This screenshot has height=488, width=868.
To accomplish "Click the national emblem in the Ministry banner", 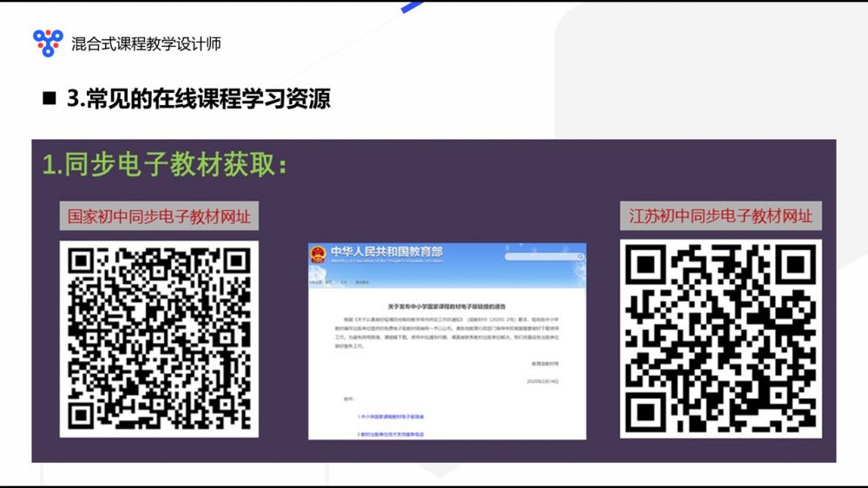I will coord(318,255).
